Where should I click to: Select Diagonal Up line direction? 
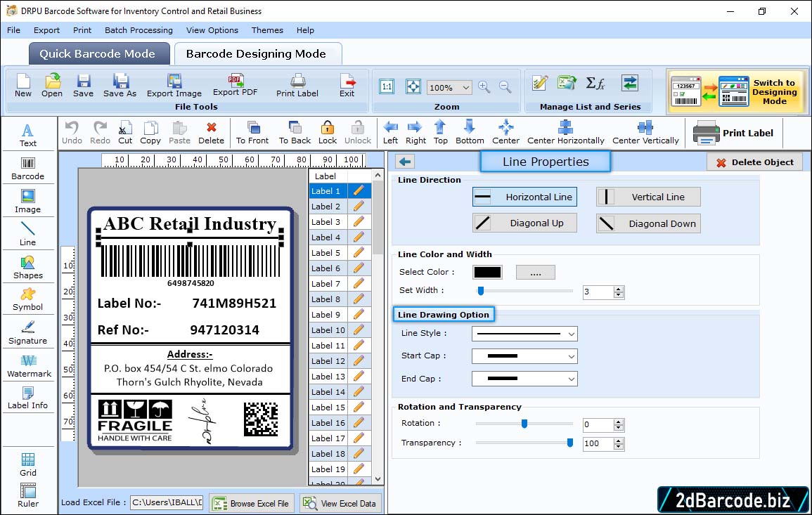[524, 223]
